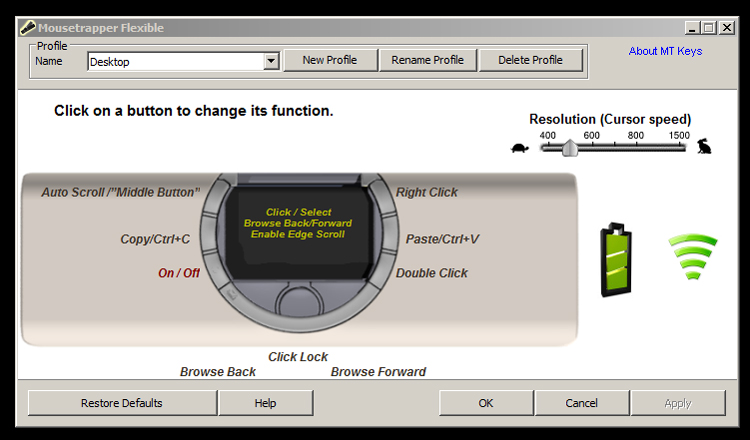
Task: Click the Cancel button
Action: (x=582, y=403)
